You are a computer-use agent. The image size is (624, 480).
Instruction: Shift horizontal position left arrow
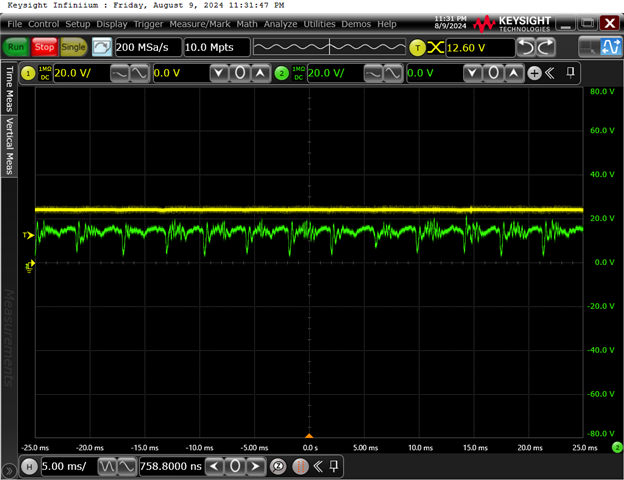point(214,466)
